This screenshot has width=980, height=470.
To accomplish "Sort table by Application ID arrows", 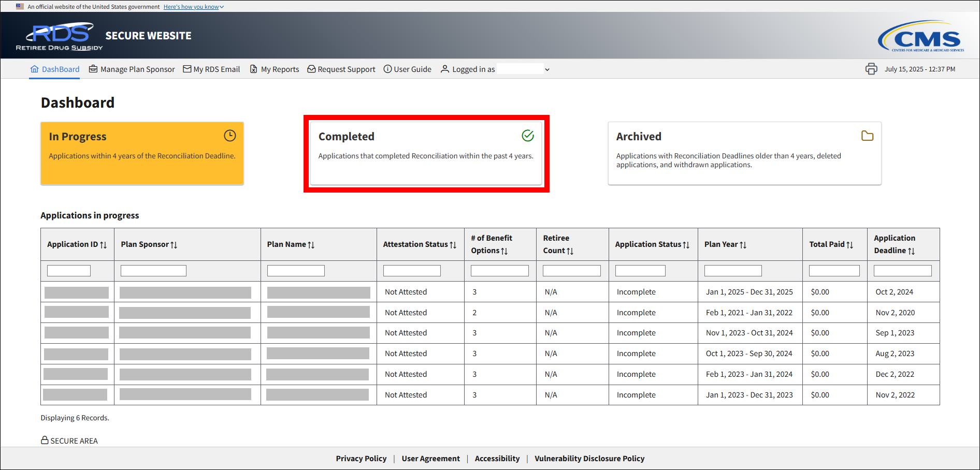I will pyautogui.click(x=103, y=245).
